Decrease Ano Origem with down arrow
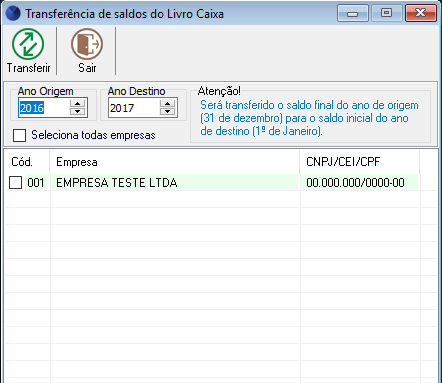442x383 pixels. (77, 111)
